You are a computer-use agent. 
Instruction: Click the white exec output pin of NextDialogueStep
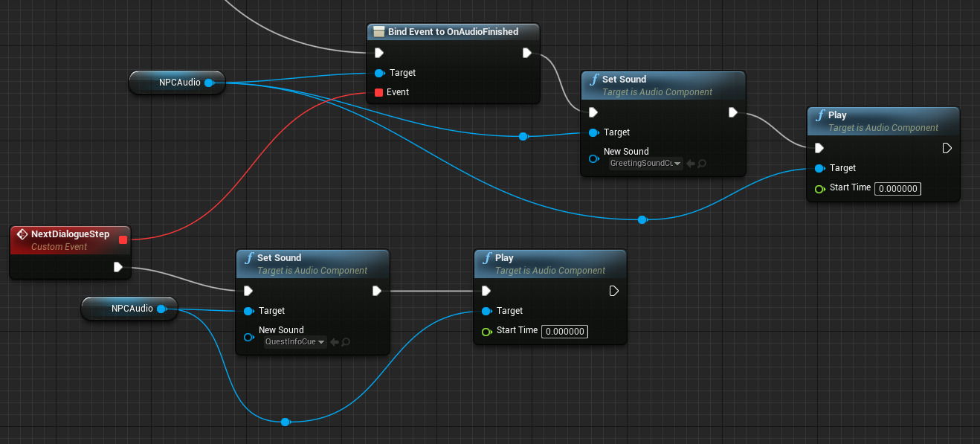click(117, 267)
